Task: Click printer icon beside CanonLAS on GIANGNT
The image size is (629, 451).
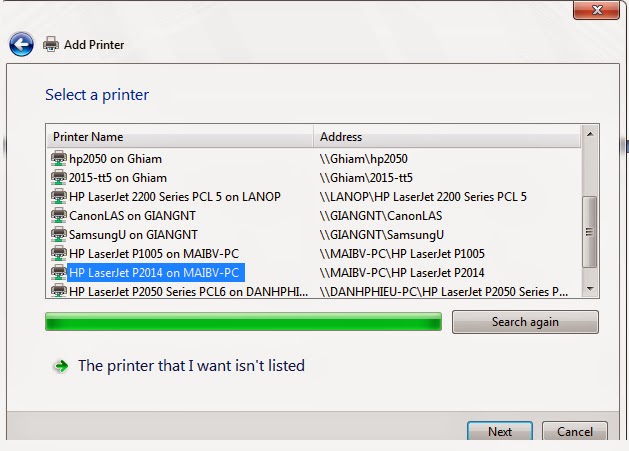Action: click(x=59, y=215)
